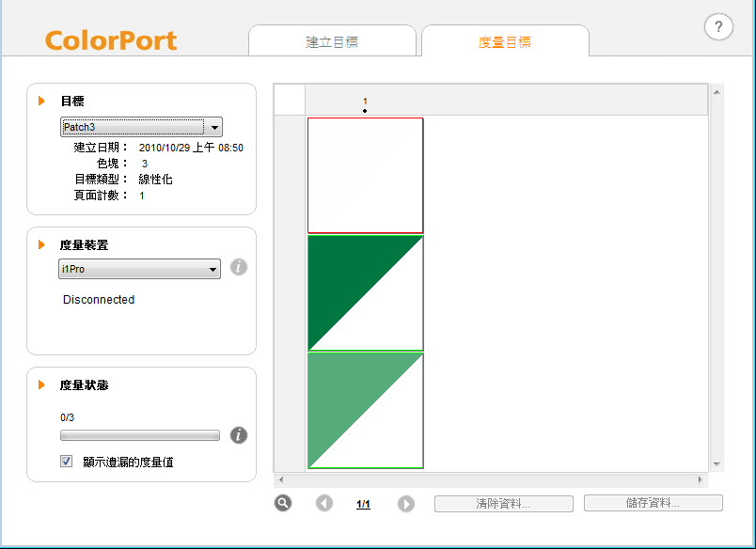
Task: Click the measurement device info icon
Action: pyautogui.click(x=239, y=267)
